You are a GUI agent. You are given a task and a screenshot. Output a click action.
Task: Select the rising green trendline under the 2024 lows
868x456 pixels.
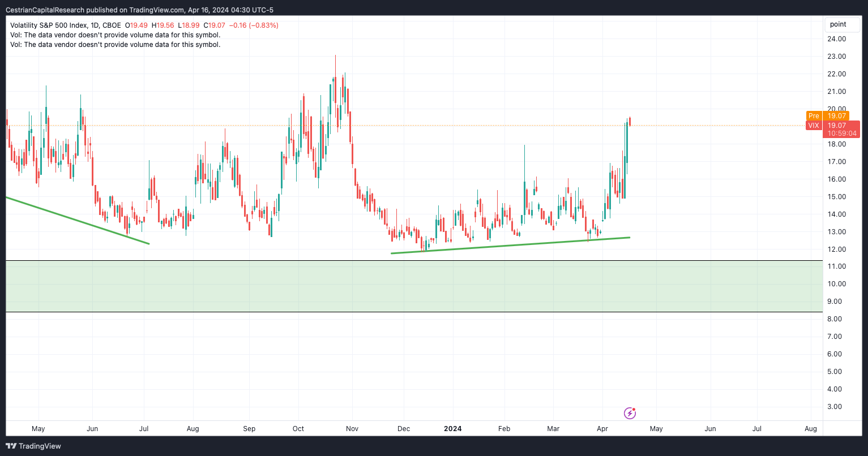click(x=510, y=245)
